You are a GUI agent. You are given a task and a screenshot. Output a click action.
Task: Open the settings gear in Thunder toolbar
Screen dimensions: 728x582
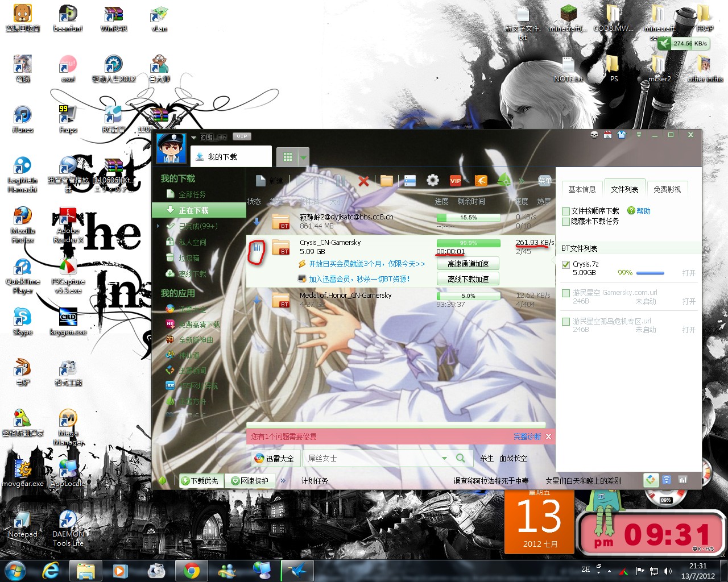tap(433, 181)
